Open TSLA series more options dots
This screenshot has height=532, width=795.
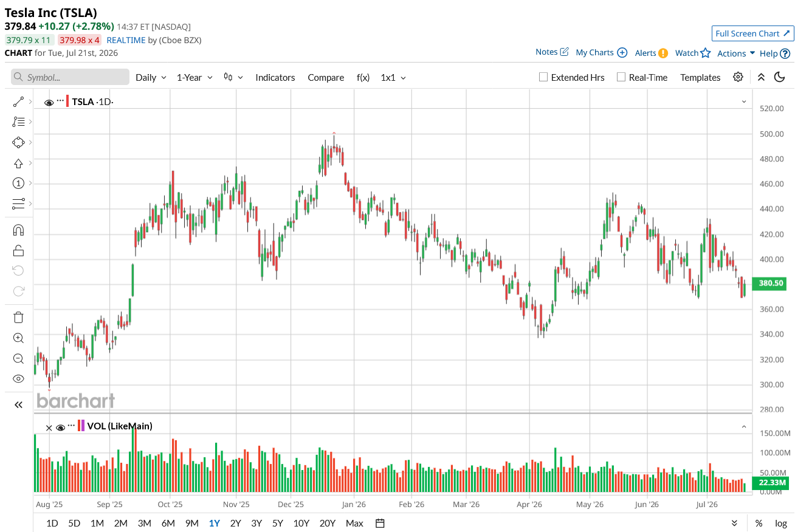click(x=60, y=100)
